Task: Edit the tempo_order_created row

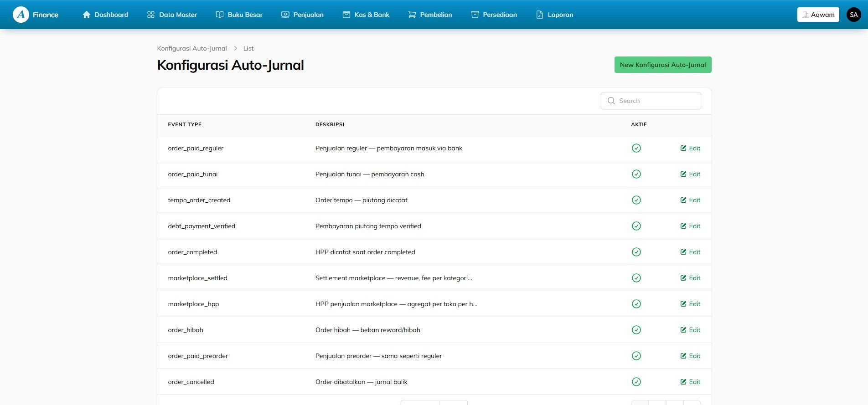Action: click(690, 200)
